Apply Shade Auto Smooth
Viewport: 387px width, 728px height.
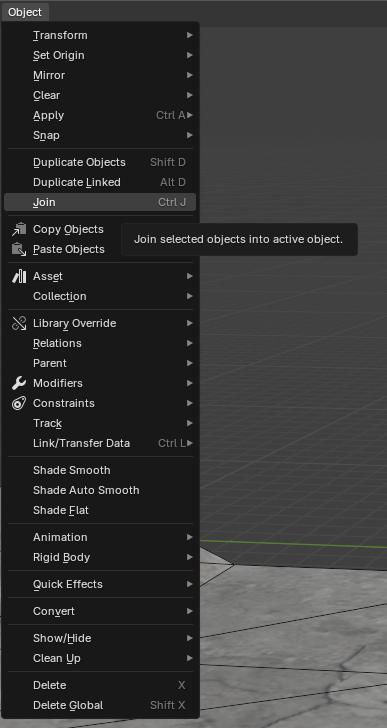pos(100,490)
